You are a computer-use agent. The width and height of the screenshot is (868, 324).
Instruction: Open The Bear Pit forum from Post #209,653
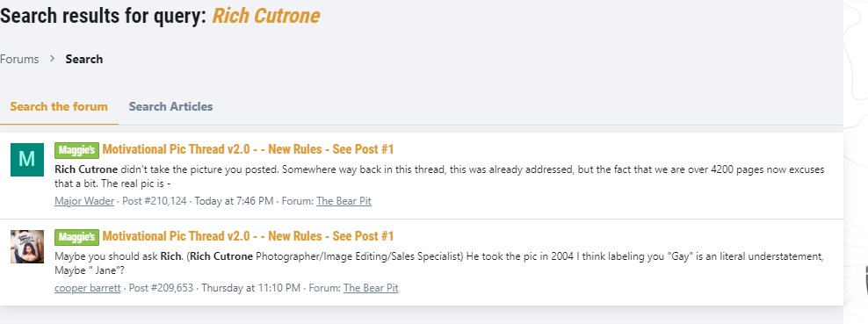[x=371, y=288]
